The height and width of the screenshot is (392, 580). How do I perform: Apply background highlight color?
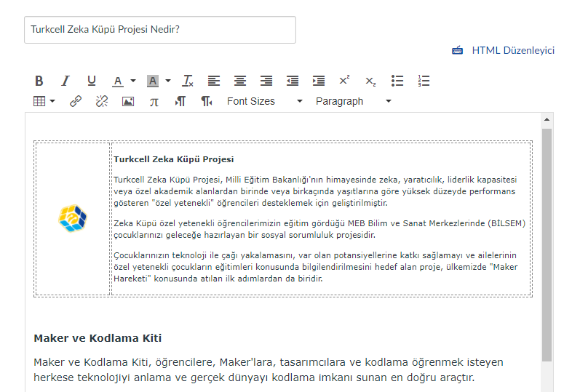152,81
